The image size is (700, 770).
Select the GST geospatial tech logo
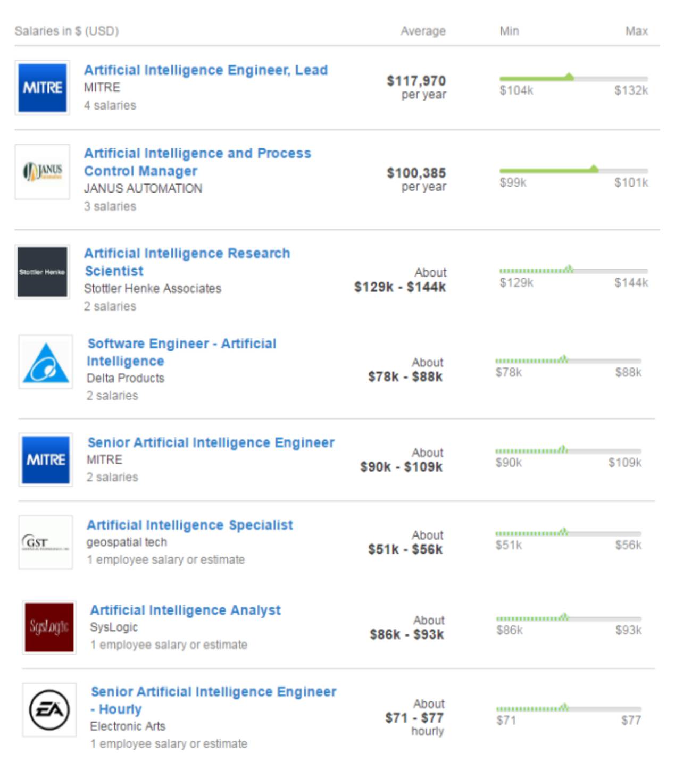(x=46, y=542)
